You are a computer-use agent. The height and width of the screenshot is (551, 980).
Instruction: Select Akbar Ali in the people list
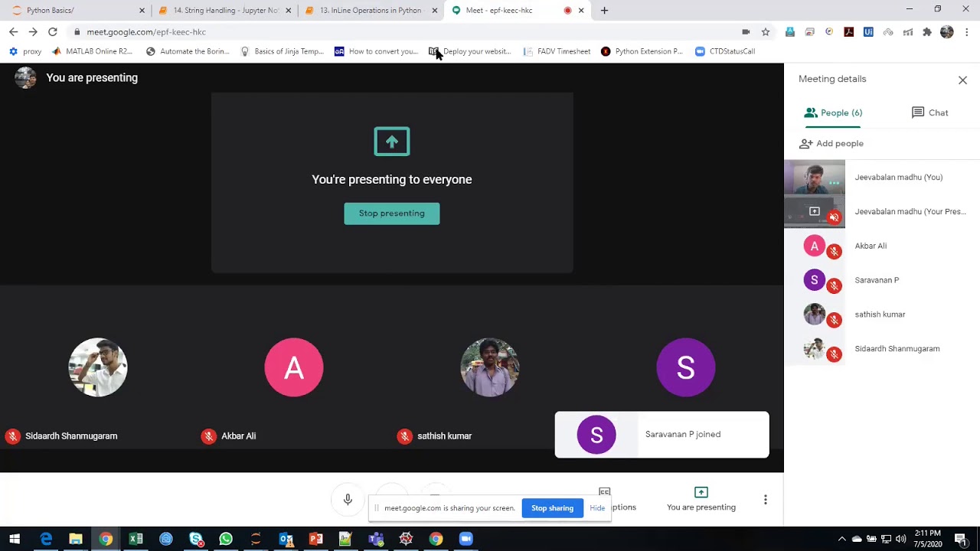(x=882, y=246)
